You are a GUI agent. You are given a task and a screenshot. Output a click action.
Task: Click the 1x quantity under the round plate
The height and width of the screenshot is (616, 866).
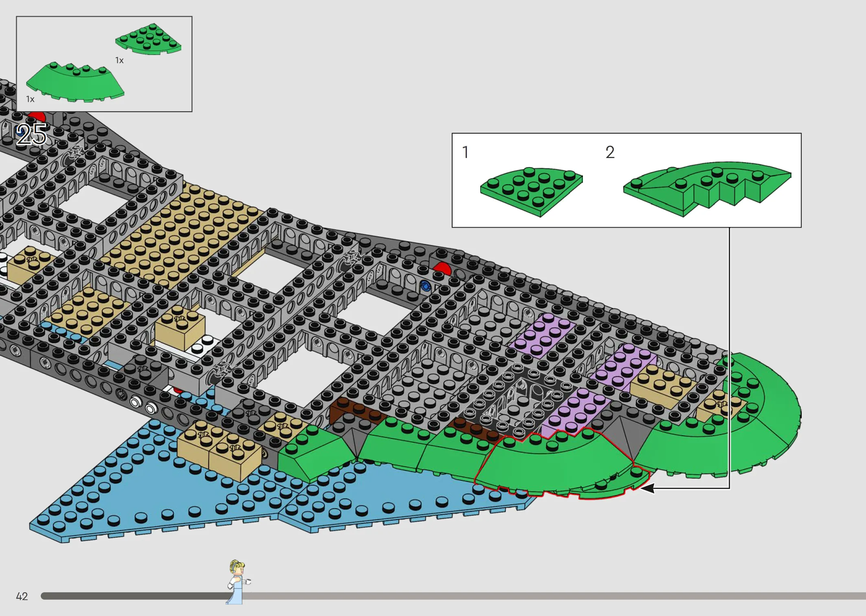119,60
